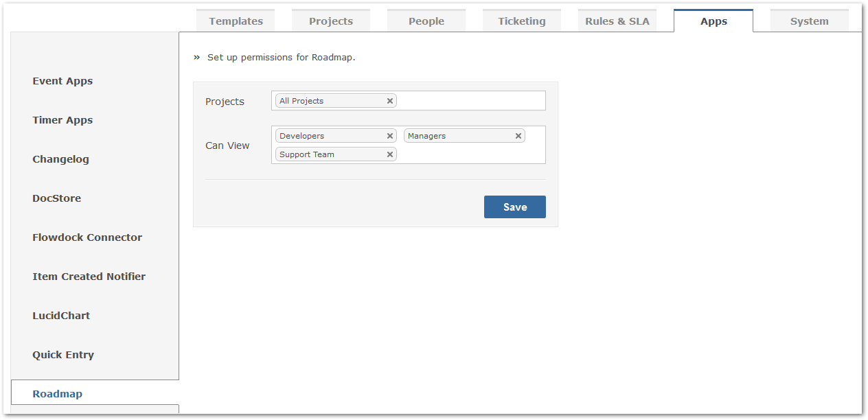
Task: Open LucidChart app settings
Action: coord(61,316)
